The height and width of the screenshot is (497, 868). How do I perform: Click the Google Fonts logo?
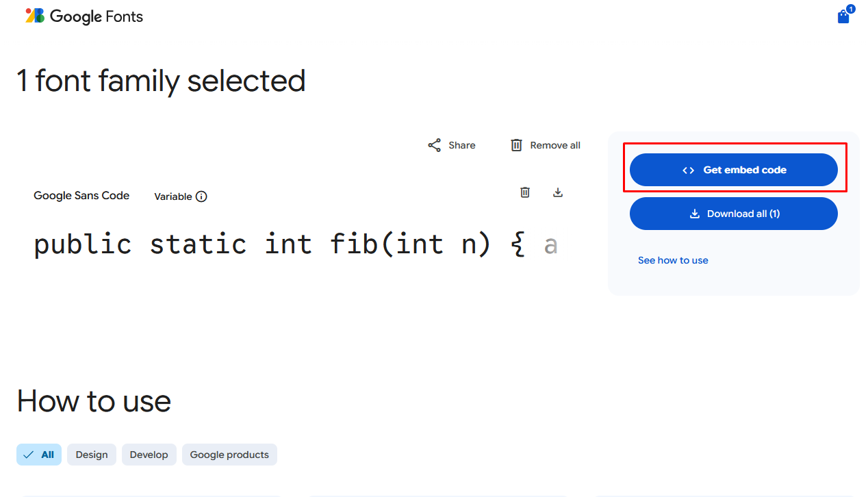click(84, 16)
